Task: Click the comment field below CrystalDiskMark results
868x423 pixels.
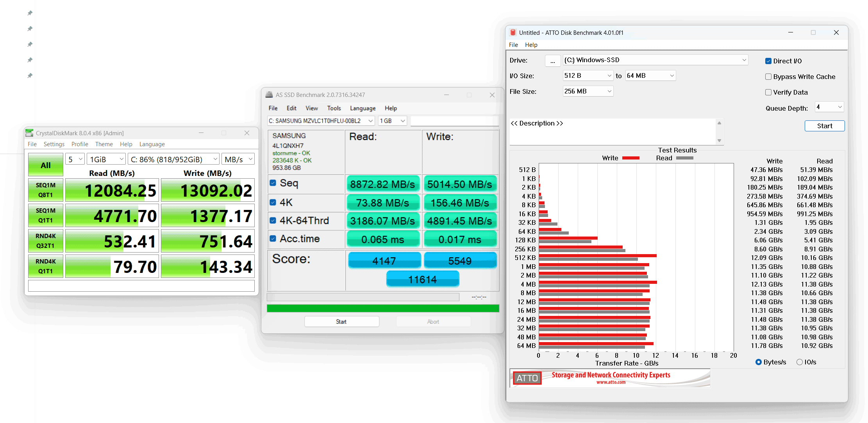Action: (x=141, y=285)
